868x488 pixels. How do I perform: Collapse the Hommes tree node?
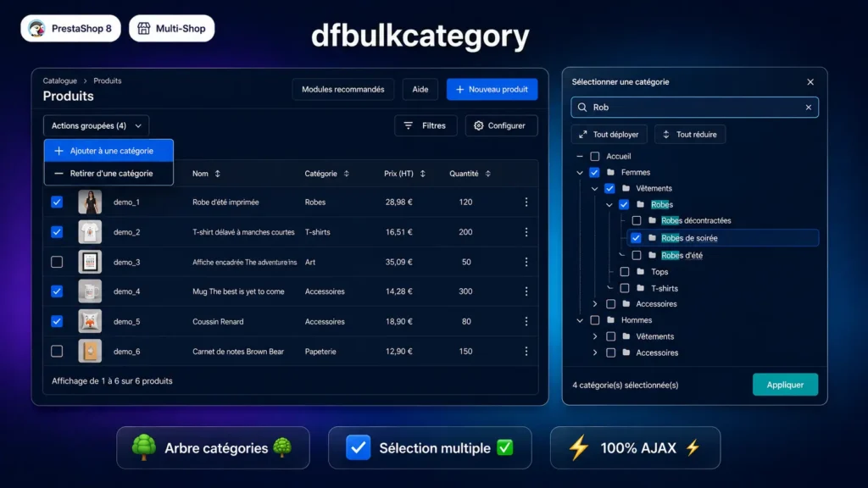580,320
